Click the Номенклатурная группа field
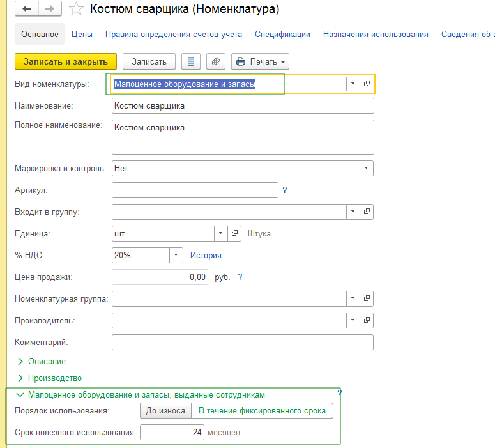495x448 pixels. pos(229,298)
